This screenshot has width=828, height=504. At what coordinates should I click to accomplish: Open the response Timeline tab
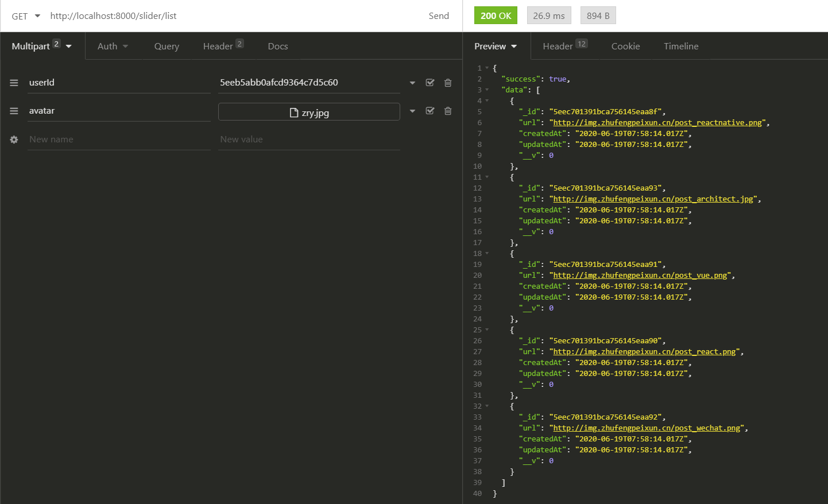[681, 46]
